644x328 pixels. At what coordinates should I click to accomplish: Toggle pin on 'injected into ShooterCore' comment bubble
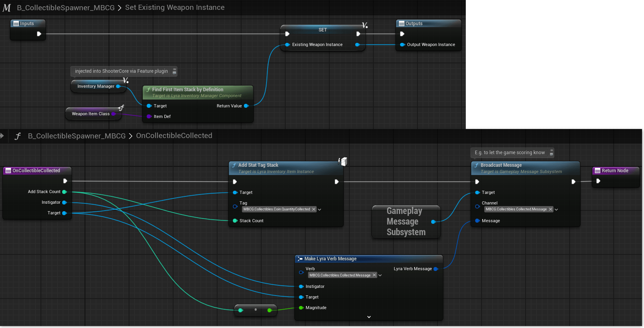pos(174,71)
